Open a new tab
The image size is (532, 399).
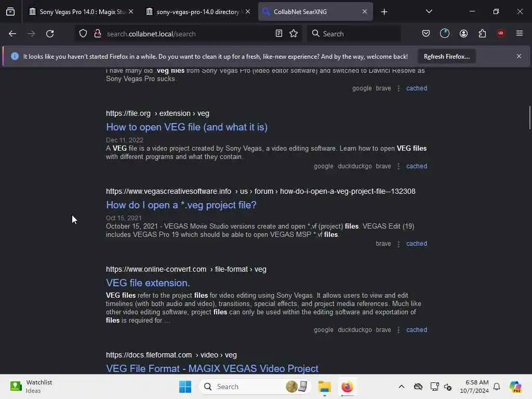click(384, 12)
